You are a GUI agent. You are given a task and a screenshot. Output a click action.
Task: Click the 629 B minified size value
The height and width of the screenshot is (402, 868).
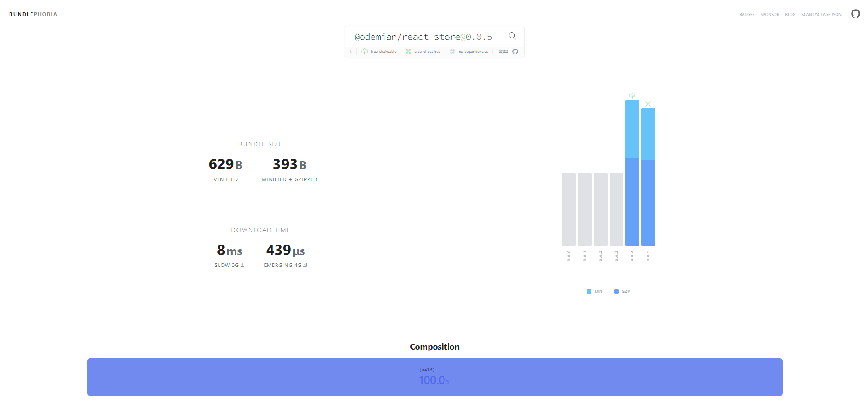tap(225, 164)
